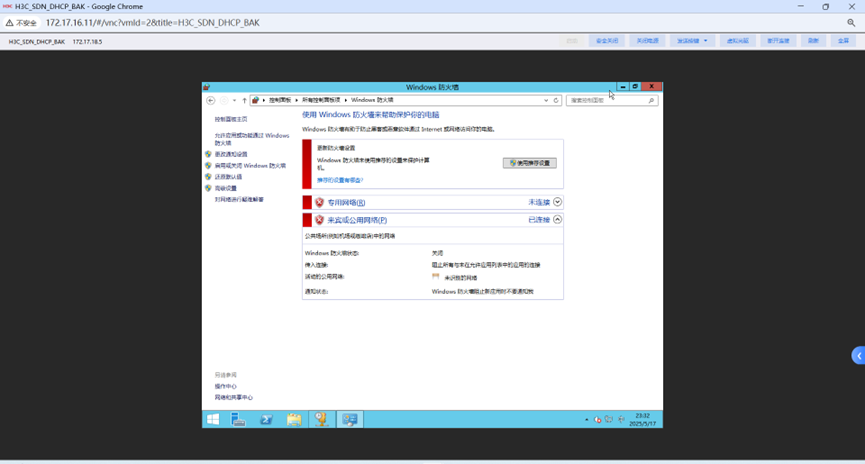Click the unidentified network bench icon
This screenshot has height=464, width=865.
pyautogui.click(x=436, y=277)
